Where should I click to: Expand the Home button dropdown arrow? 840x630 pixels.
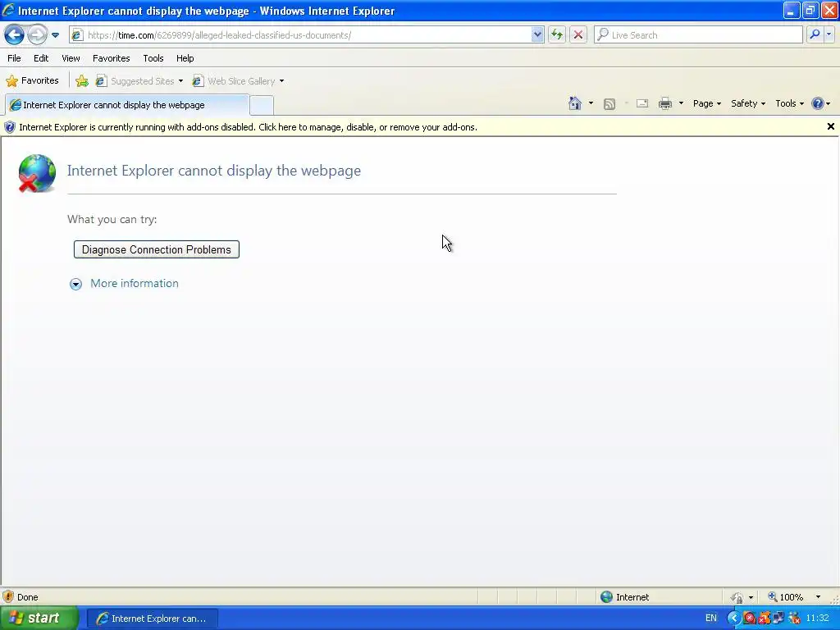pyautogui.click(x=591, y=103)
